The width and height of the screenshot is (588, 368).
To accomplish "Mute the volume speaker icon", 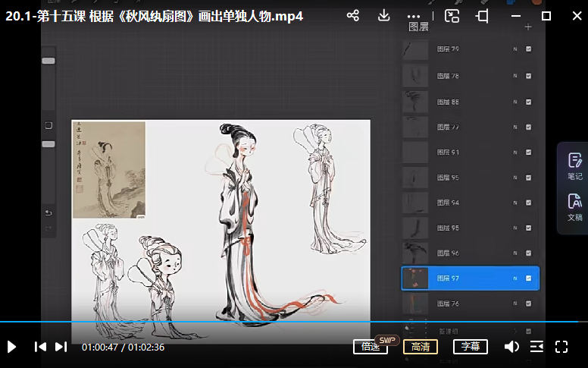I will pos(511,347).
